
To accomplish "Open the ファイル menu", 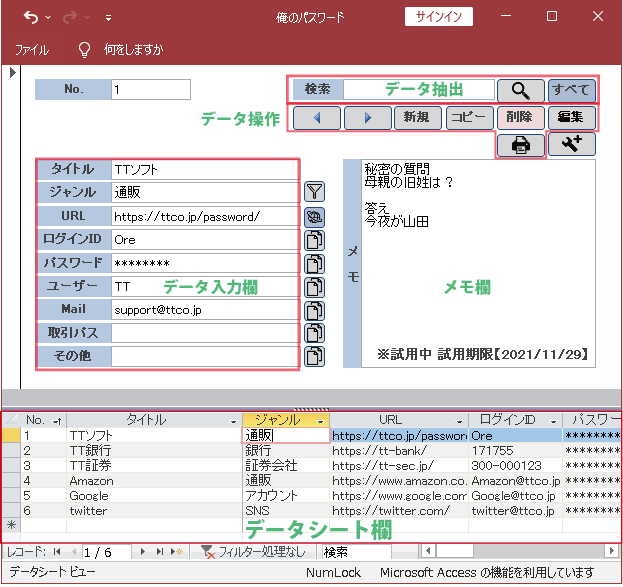I will click(x=32, y=49).
